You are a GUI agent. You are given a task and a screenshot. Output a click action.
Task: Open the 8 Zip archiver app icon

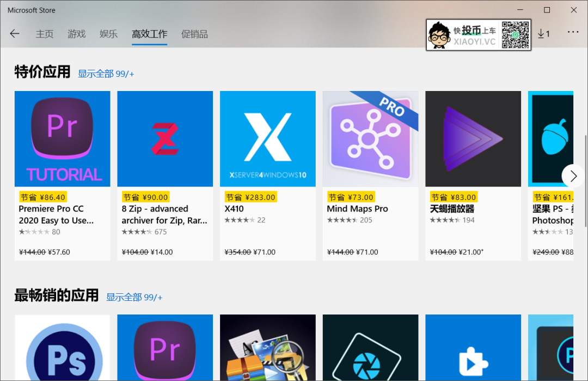click(165, 138)
